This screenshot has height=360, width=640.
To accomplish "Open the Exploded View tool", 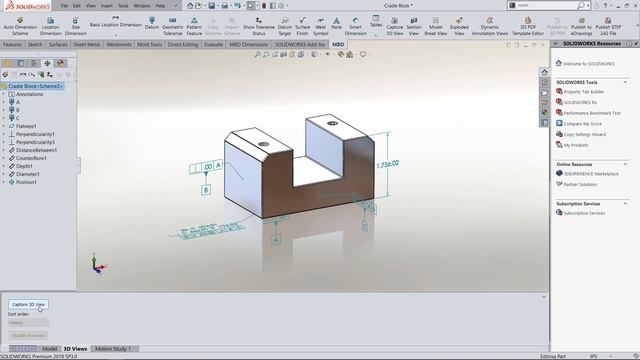I will (459, 26).
